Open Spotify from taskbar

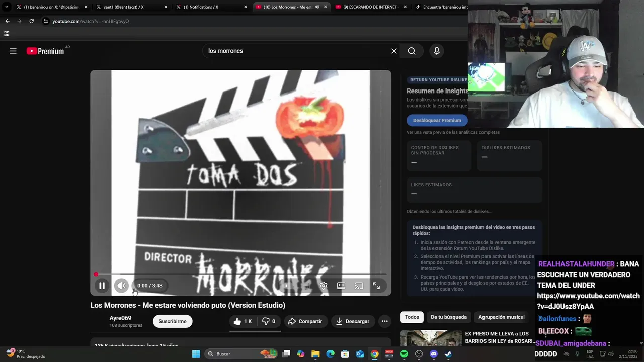pyautogui.click(x=404, y=354)
